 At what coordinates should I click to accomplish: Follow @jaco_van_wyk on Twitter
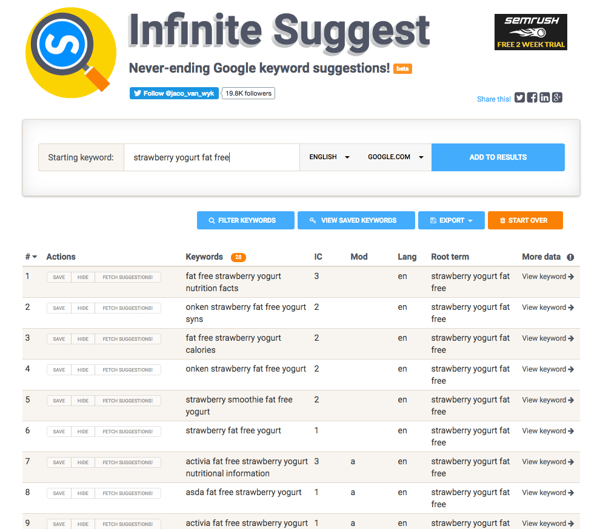tap(174, 94)
